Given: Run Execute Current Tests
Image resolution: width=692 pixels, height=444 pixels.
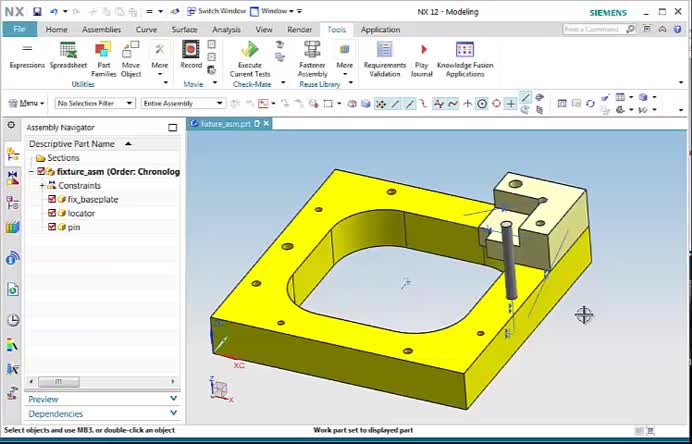Looking at the screenshot, I should pyautogui.click(x=250, y=59).
